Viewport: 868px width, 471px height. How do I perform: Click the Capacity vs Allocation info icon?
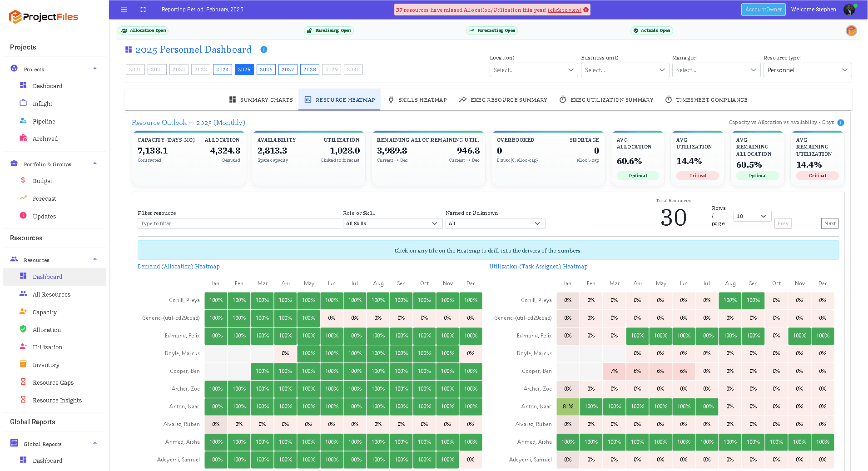point(841,123)
